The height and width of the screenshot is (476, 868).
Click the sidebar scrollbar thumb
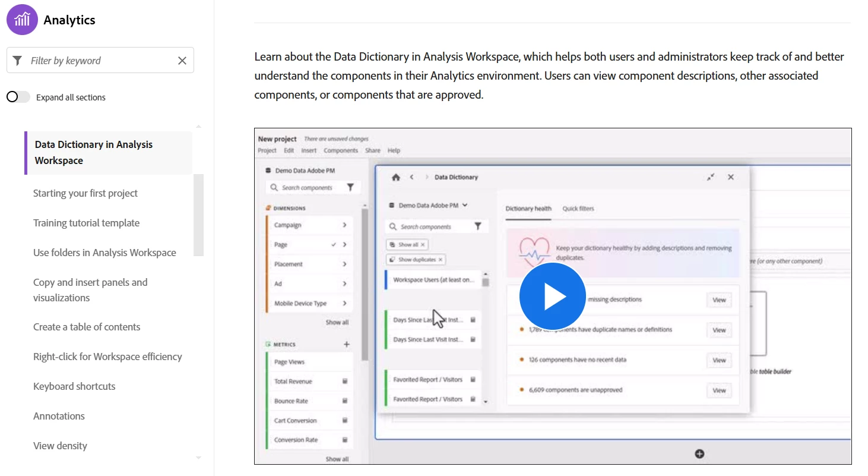tap(198, 215)
